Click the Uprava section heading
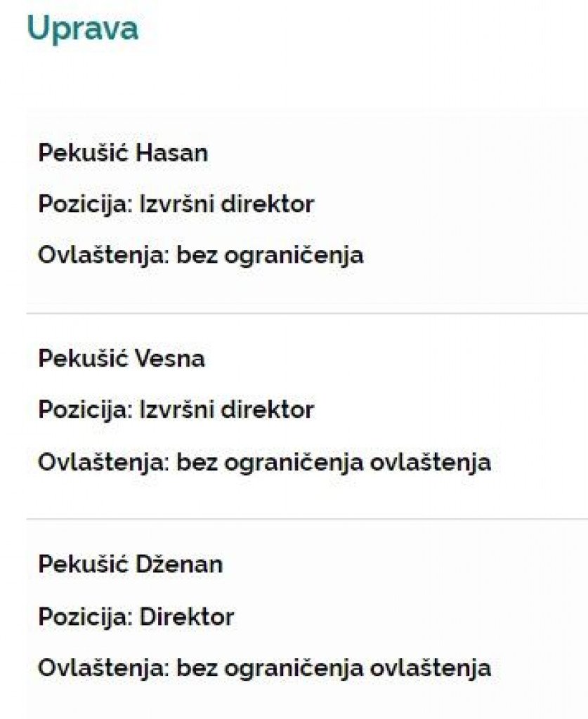 (83, 29)
